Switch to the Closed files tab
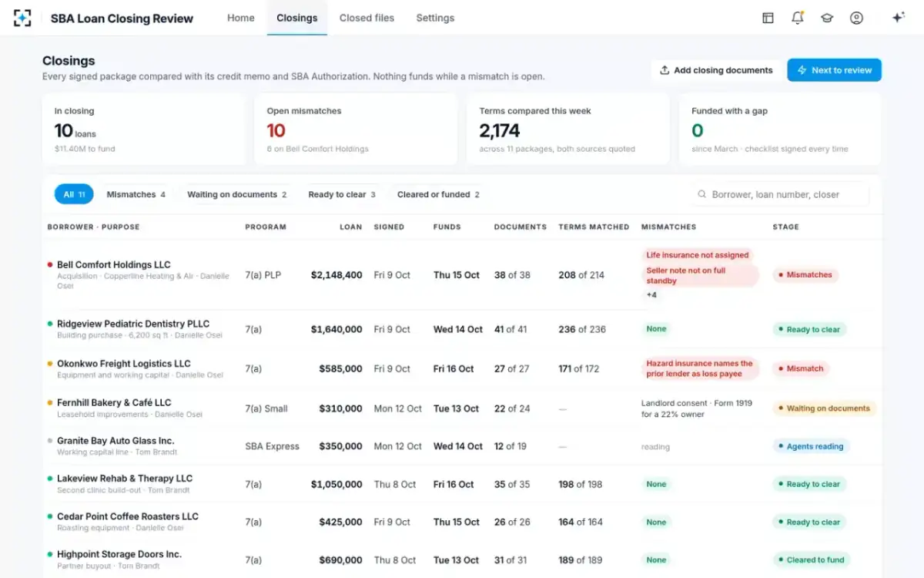 [367, 18]
